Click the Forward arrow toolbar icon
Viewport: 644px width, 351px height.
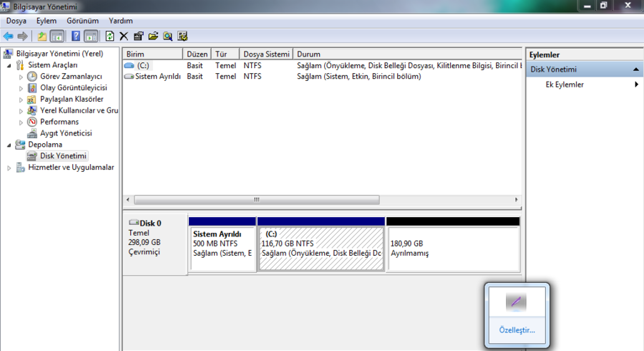point(23,36)
